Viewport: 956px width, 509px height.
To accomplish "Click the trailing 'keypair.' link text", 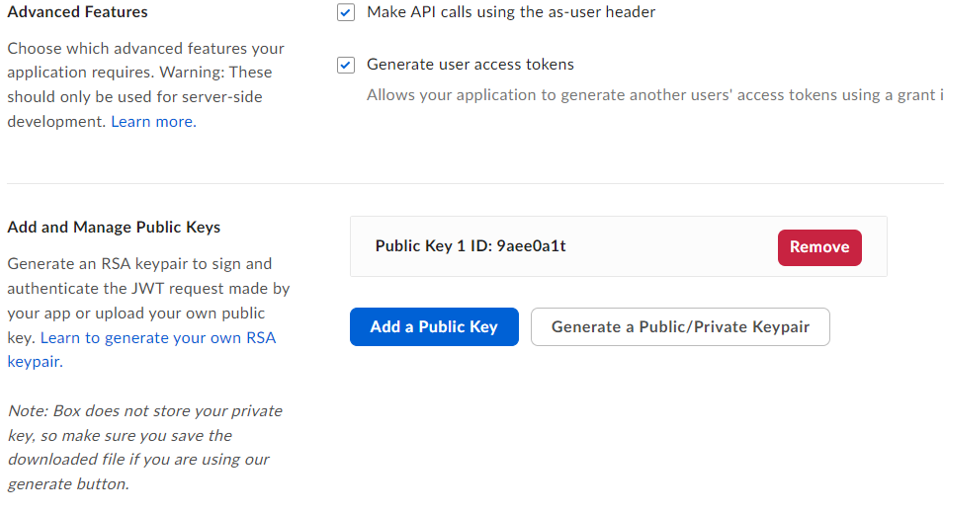I will (x=35, y=362).
